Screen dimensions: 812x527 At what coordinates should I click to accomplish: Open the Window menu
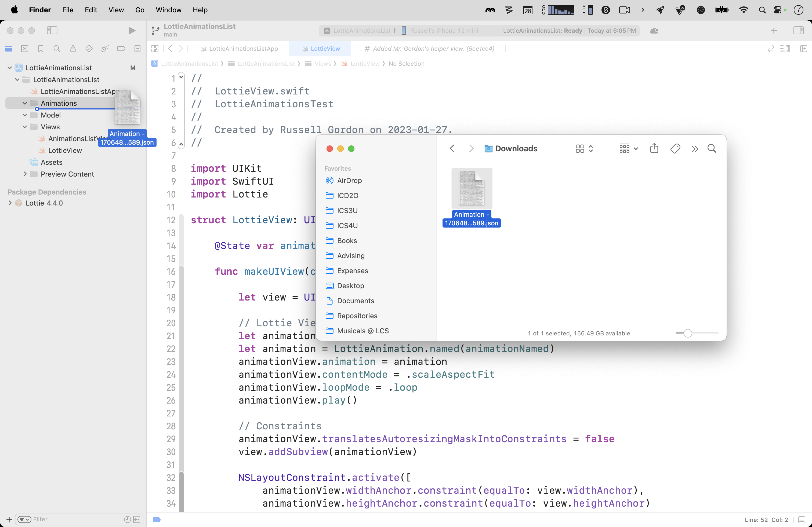click(168, 10)
